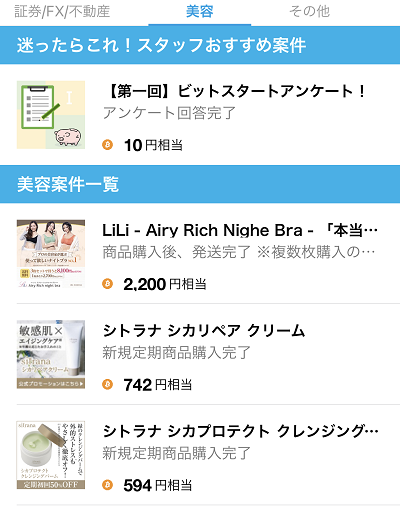Select the 美容 tab

tap(200, 12)
